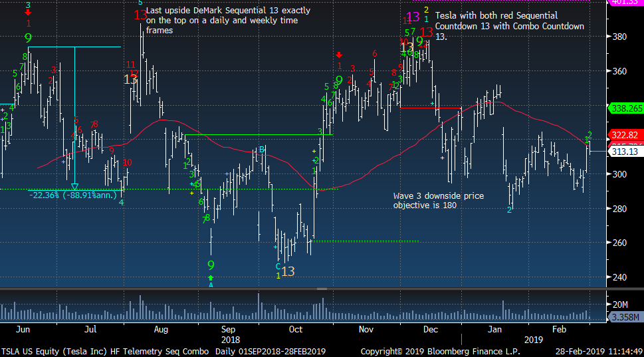
Task: Click the Jan month label on the time axis
Action: (x=494, y=330)
